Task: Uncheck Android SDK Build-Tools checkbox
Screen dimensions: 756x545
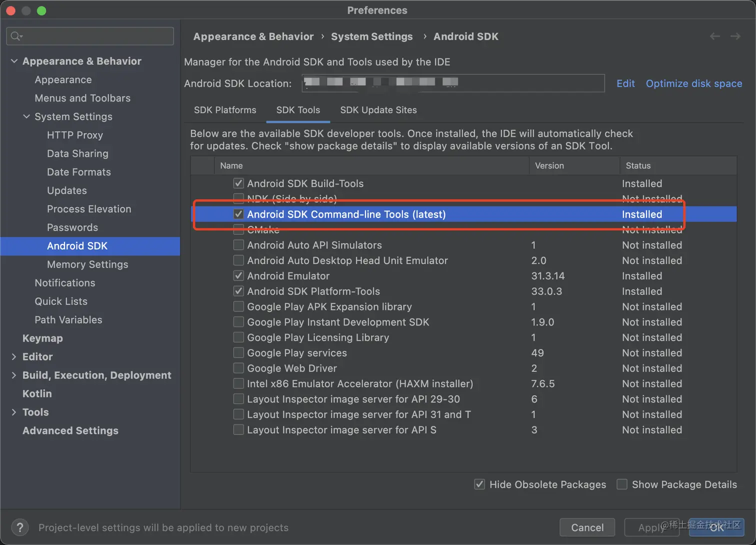Action: pyautogui.click(x=238, y=183)
